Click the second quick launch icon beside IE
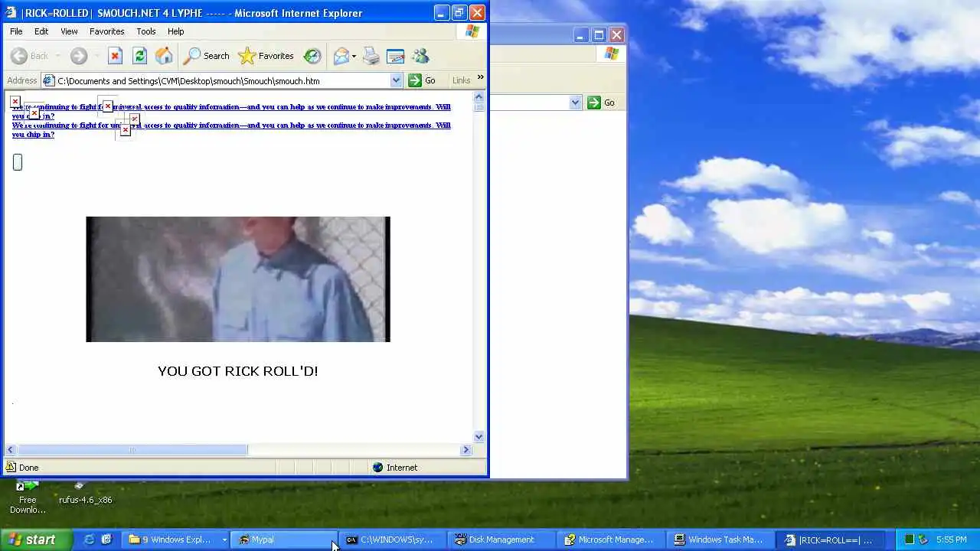980x551 pixels. coord(106,540)
